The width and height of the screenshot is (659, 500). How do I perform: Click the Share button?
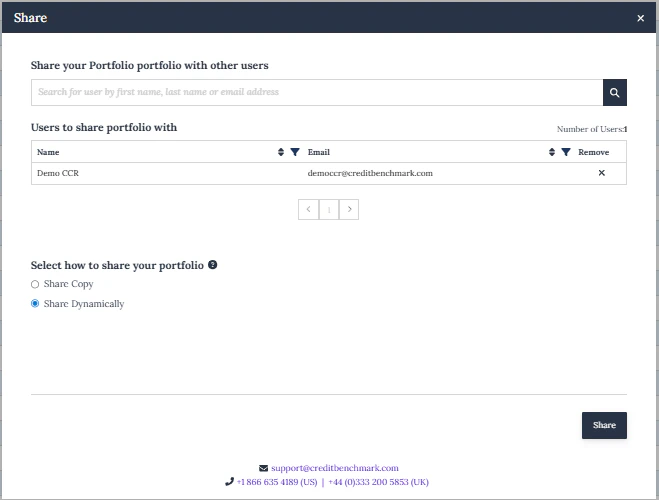(x=604, y=425)
